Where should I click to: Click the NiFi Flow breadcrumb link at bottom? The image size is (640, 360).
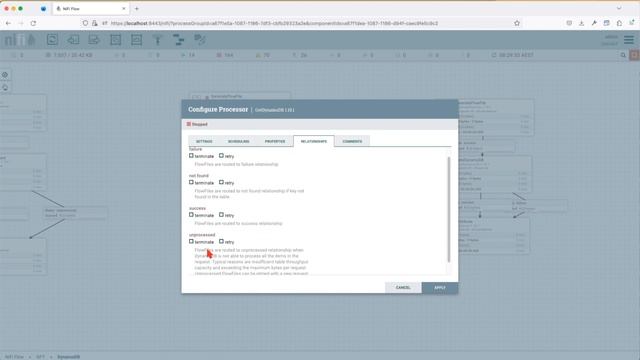[x=14, y=357]
